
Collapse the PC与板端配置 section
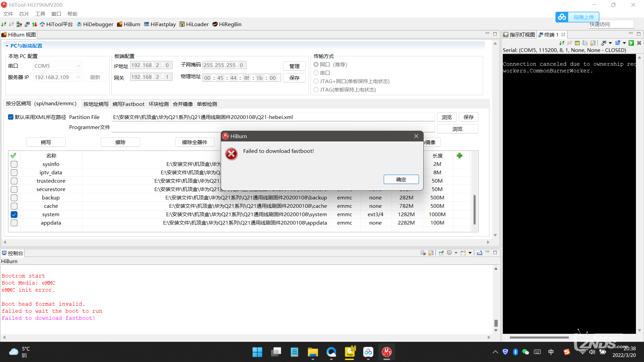(7, 46)
